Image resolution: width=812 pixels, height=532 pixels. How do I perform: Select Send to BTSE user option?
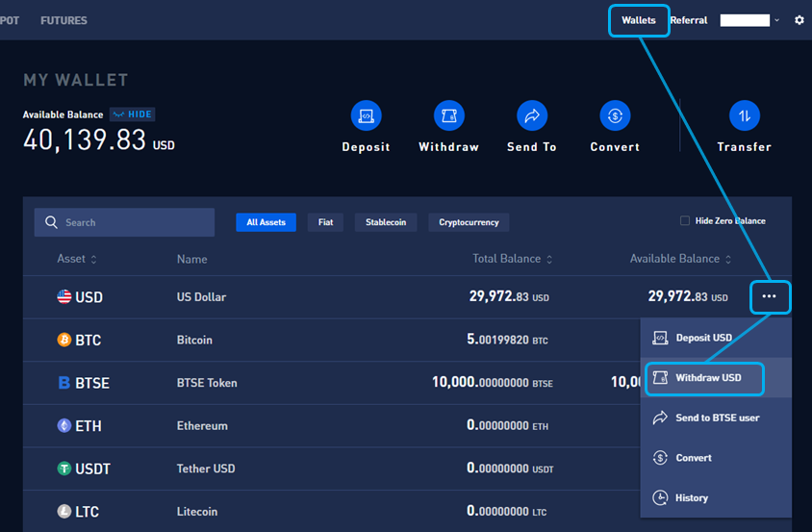tap(716, 418)
